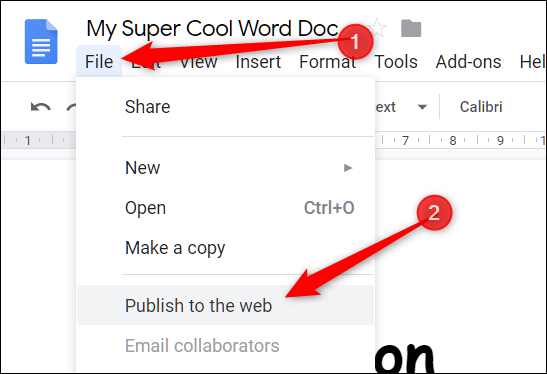This screenshot has width=547, height=374.
Task: Star the My Super Cool Word Doc document
Action: pos(378,28)
